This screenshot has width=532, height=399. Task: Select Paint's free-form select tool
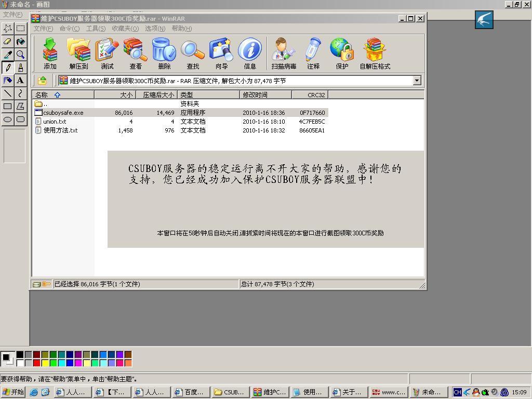coord(8,28)
